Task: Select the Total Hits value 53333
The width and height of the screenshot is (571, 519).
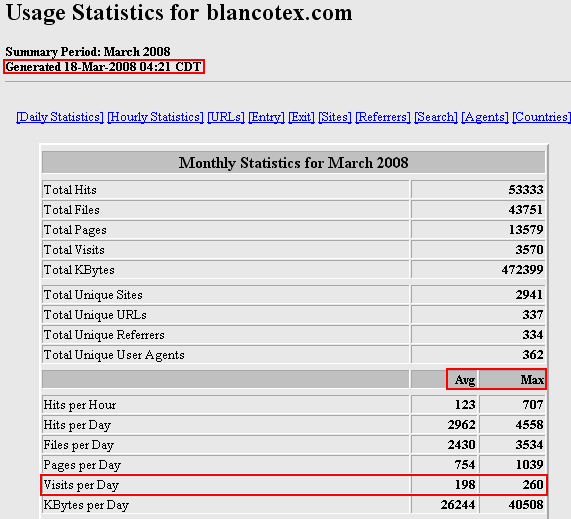Action: coord(526,190)
